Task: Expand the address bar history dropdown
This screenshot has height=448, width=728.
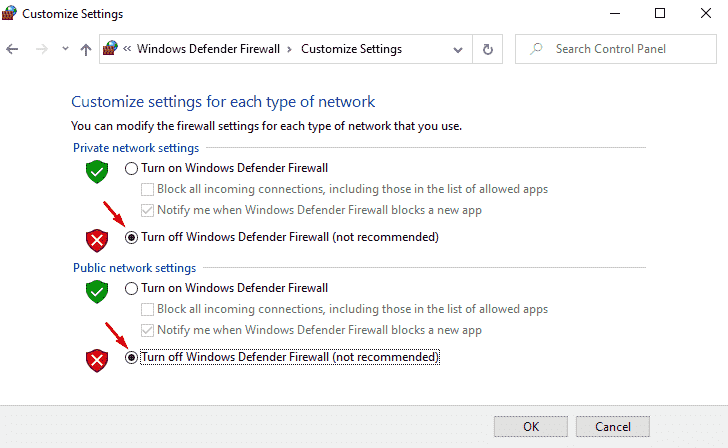Action: pyautogui.click(x=457, y=49)
